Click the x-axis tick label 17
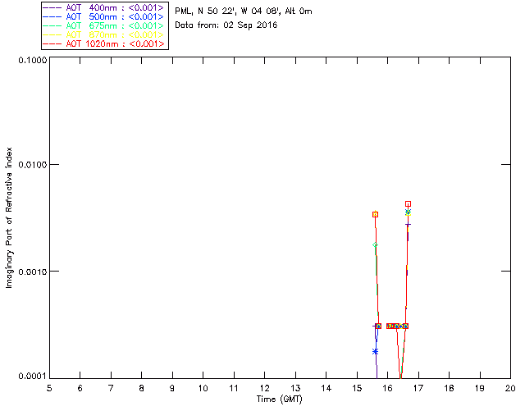This screenshot has height=420, width=525. coord(418,388)
